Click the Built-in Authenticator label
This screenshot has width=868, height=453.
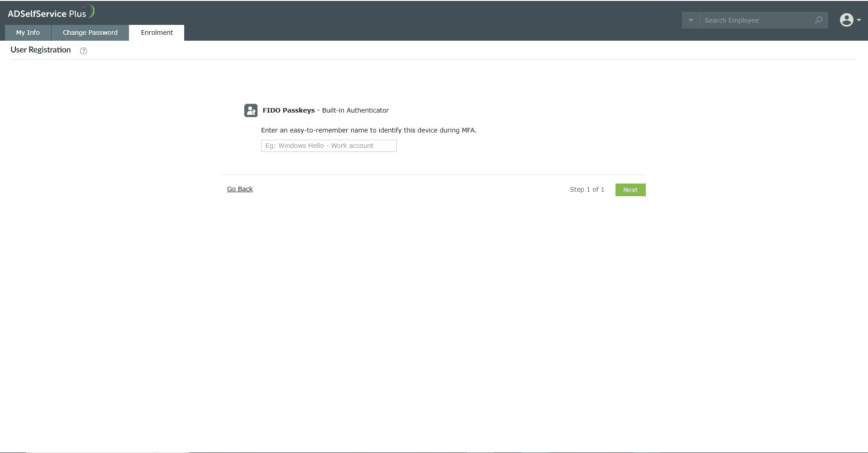pyautogui.click(x=355, y=110)
